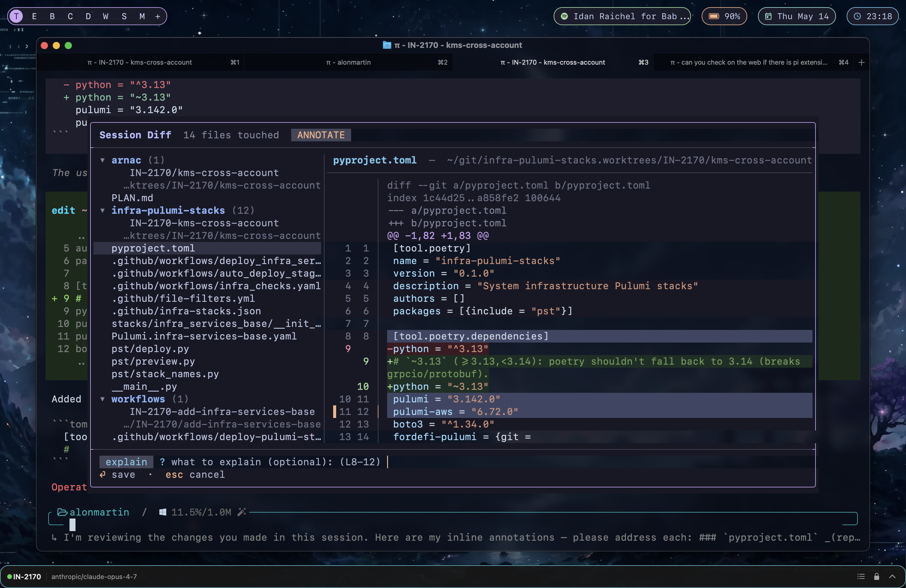Click the folder icon in the window title

coord(386,45)
